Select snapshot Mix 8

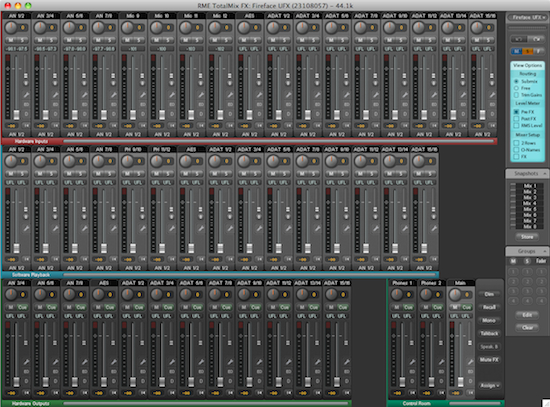530,227
